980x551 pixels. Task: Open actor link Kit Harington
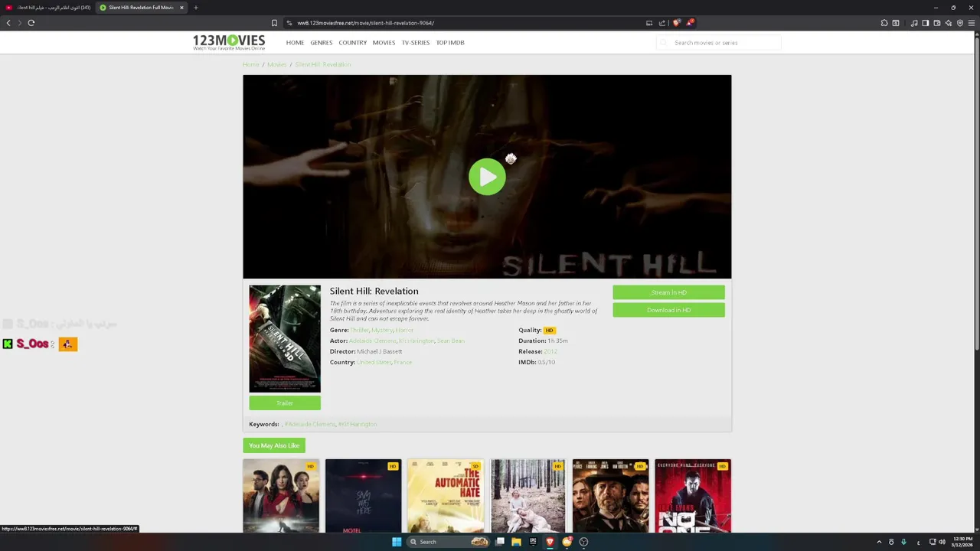click(416, 341)
